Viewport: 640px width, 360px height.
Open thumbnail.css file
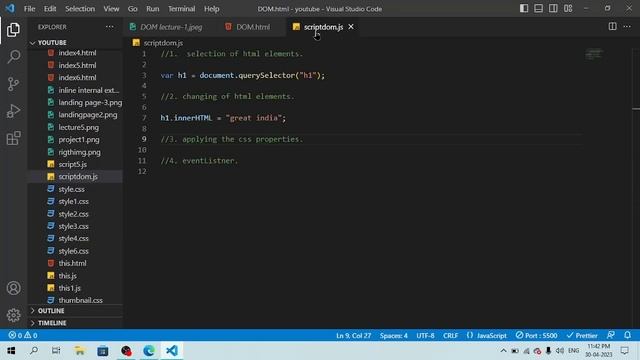pyautogui.click(x=80, y=300)
